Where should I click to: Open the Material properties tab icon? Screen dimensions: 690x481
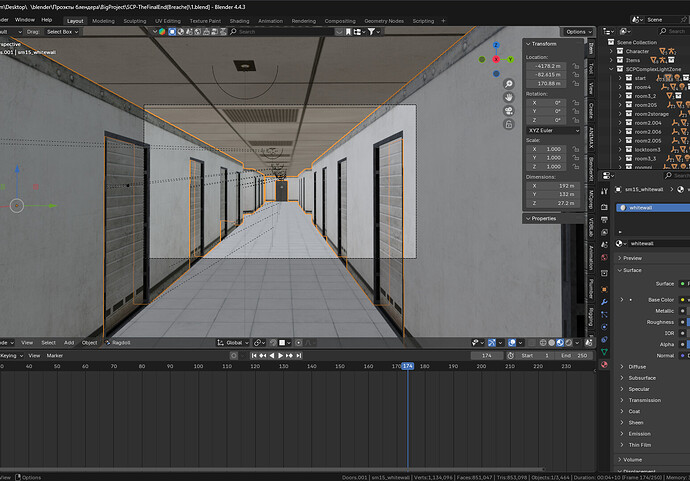(x=604, y=364)
